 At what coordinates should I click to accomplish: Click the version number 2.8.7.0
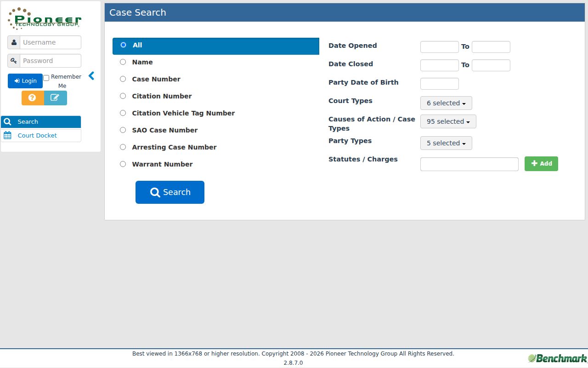pos(293,363)
